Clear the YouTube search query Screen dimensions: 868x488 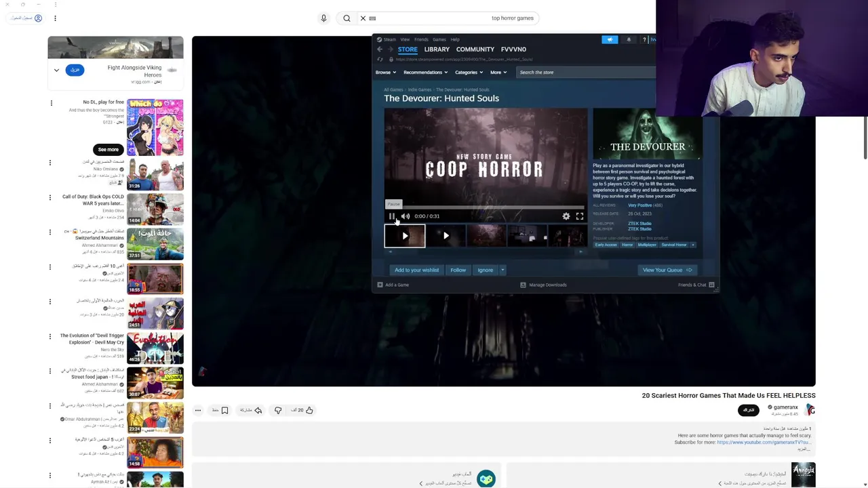click(x=363, y=18)
